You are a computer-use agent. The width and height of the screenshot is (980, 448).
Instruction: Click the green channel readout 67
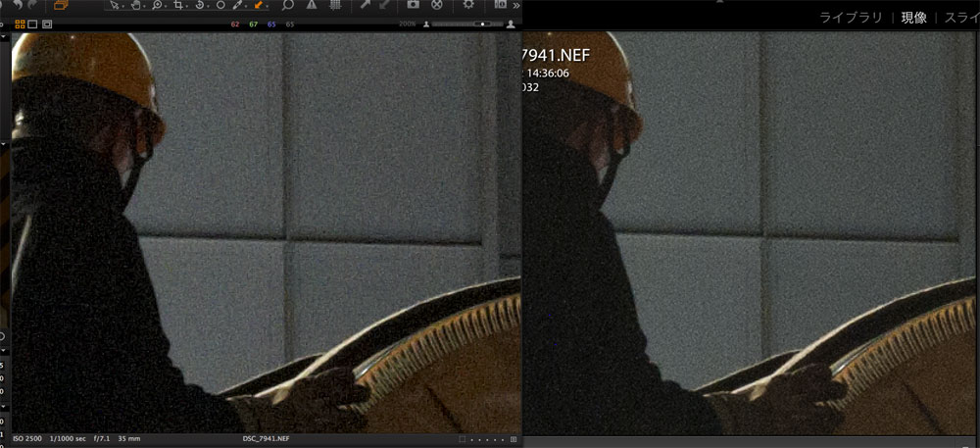click(x=253, y=25)
